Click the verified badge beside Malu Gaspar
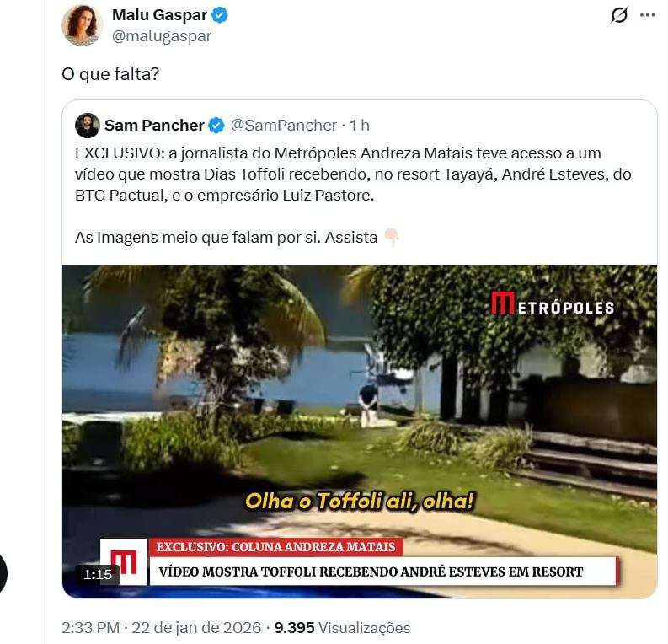Image resolution: width=668 pixels, height=644 pixels. (x=220, y=15)
